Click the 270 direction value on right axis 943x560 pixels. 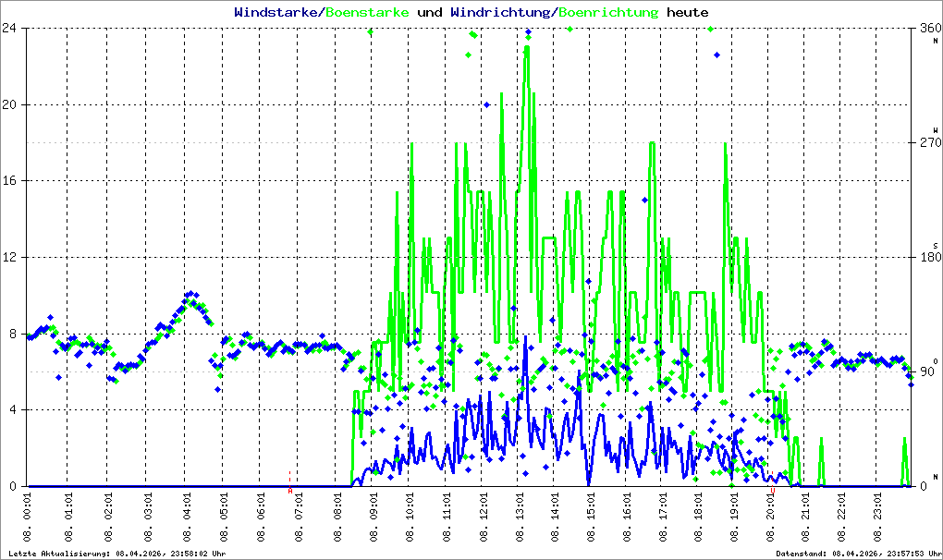click(x=930, y=142)
